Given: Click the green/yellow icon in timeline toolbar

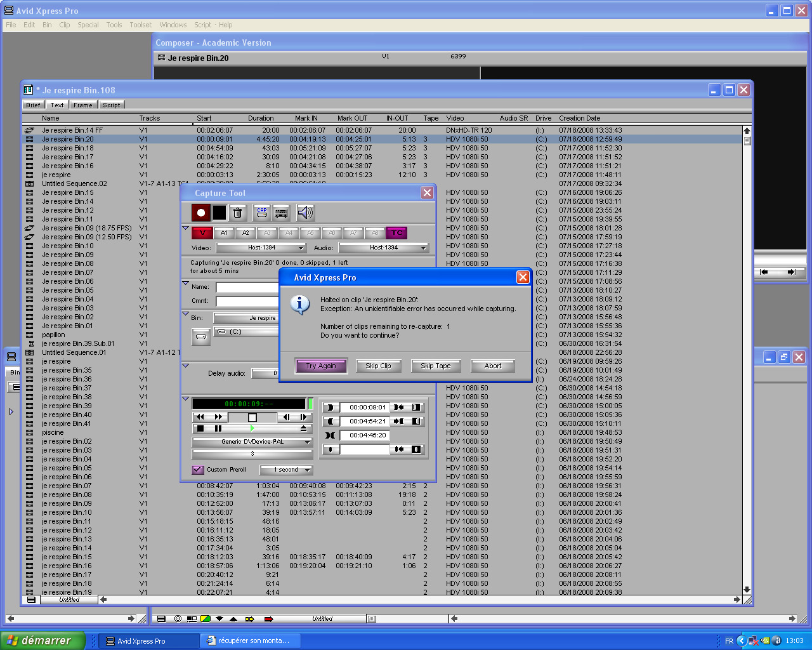Looking at the screenshot, I should 206,619.
